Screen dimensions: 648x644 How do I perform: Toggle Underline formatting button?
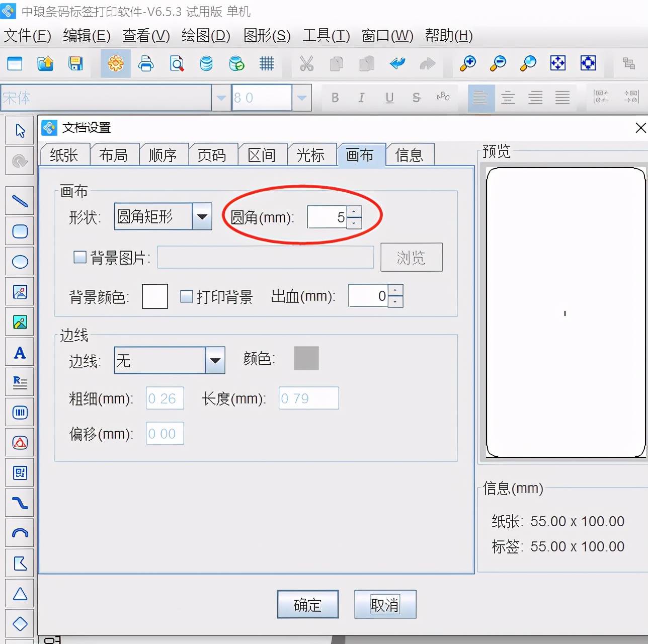pos(389,98)
